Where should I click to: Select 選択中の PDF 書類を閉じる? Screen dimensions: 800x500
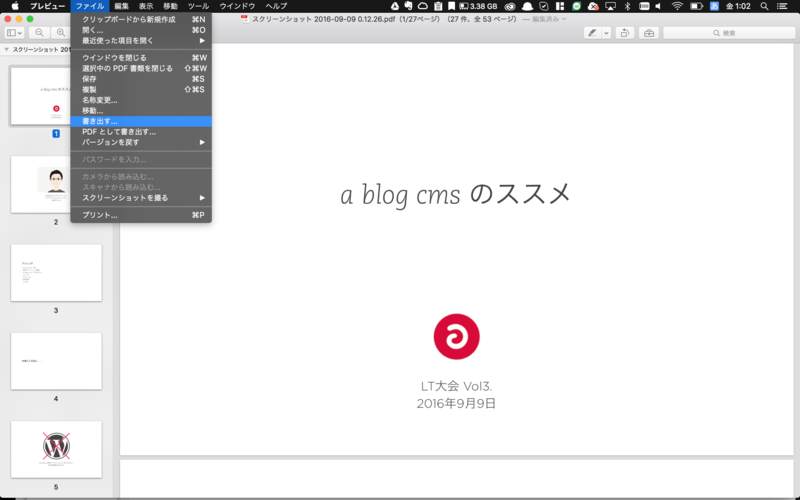click(x=141, y=68)
